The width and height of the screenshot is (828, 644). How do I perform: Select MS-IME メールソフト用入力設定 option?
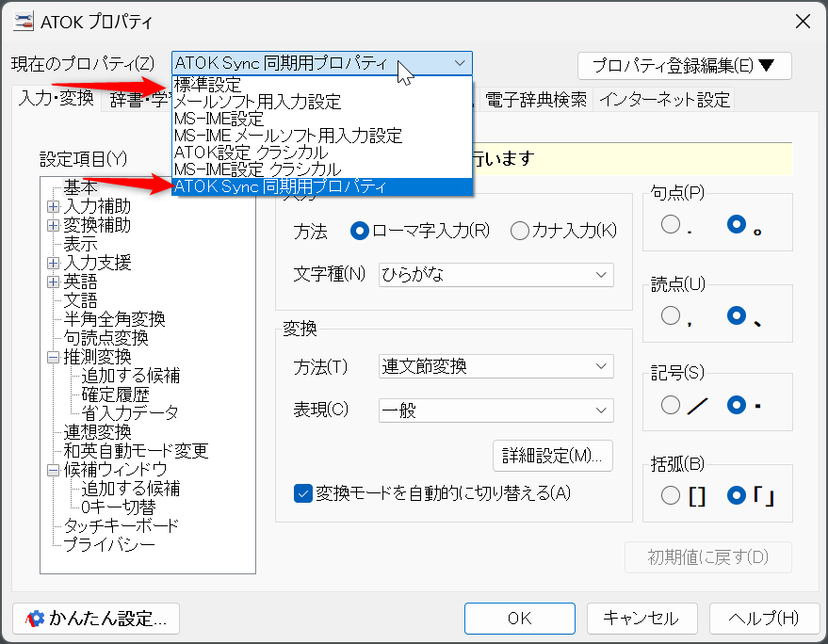321,136
